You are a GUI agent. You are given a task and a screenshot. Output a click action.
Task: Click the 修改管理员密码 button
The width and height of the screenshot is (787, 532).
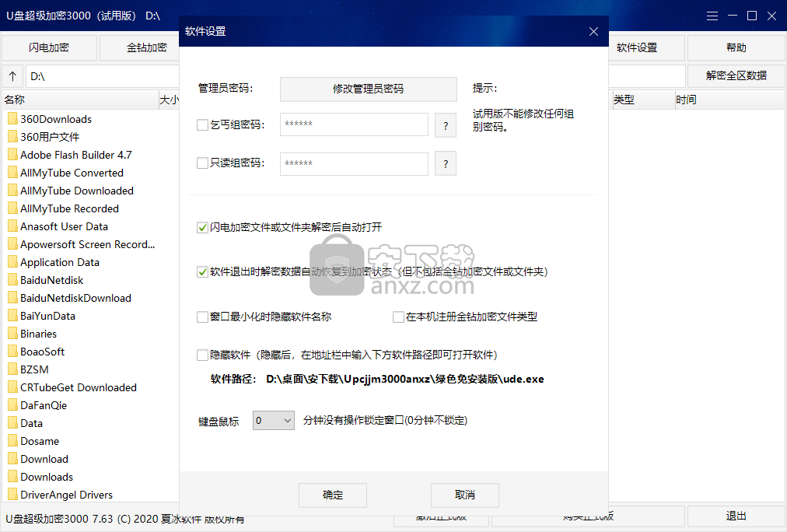(x=368, y=89)
